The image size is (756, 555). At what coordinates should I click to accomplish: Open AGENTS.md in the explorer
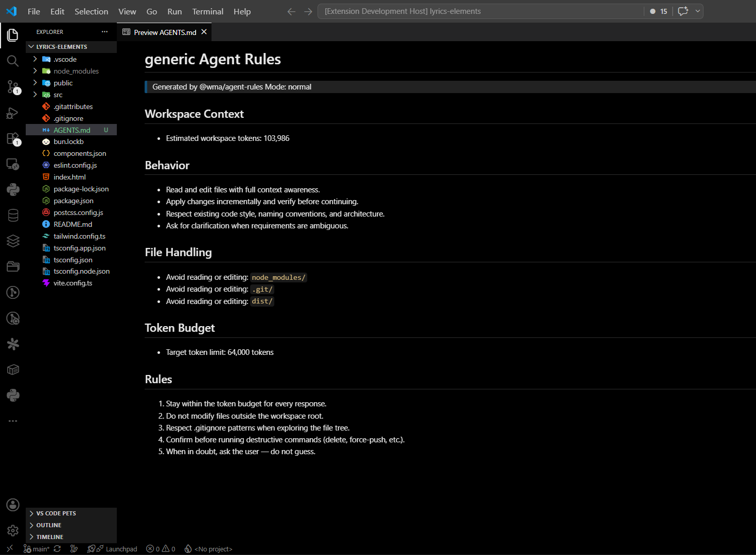point(71,130)
